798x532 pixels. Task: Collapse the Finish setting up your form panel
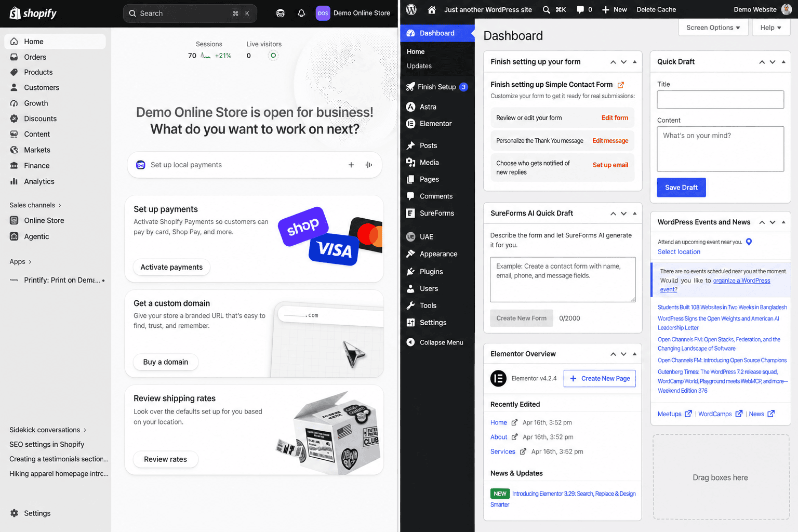(x=634, y=62)
